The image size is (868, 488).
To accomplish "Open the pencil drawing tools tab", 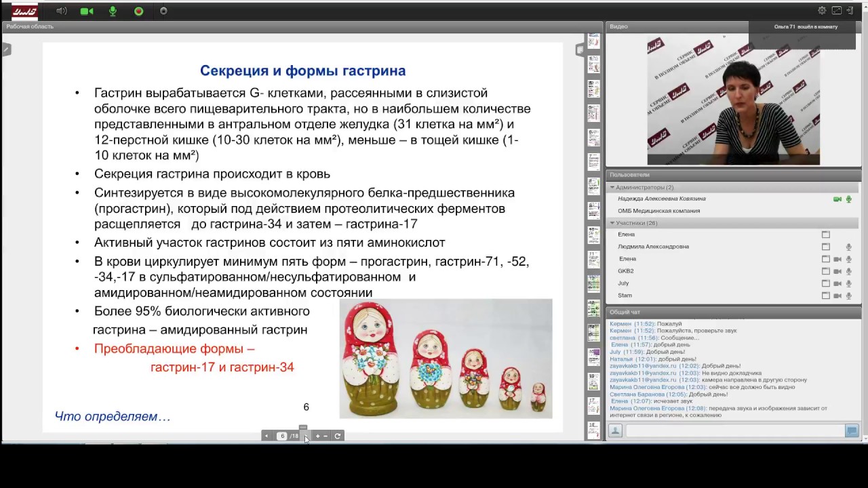I will click(5, 49).
